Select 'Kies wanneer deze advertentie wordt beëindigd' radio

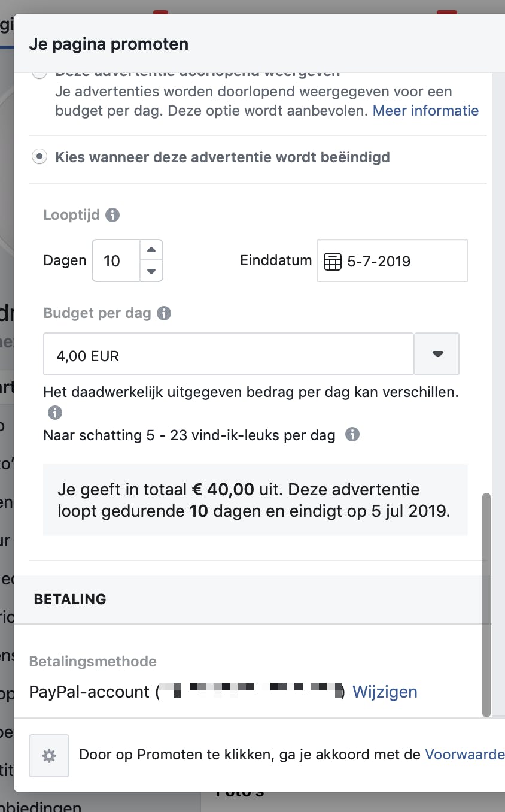click(x=39, y=157)
